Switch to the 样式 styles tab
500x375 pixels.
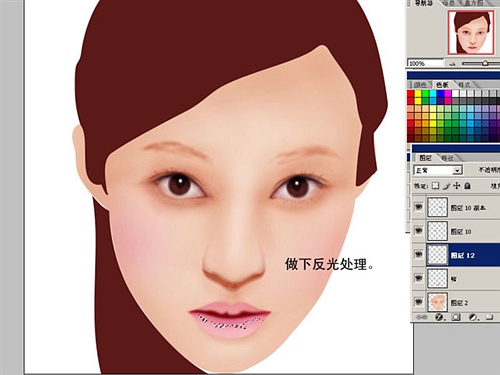coord(465,85)
